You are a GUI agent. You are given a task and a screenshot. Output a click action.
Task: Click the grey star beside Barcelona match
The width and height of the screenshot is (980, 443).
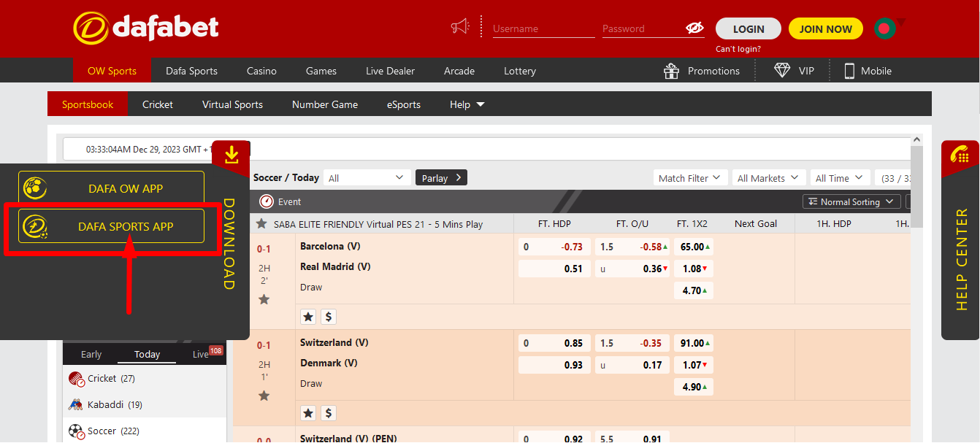264,299
